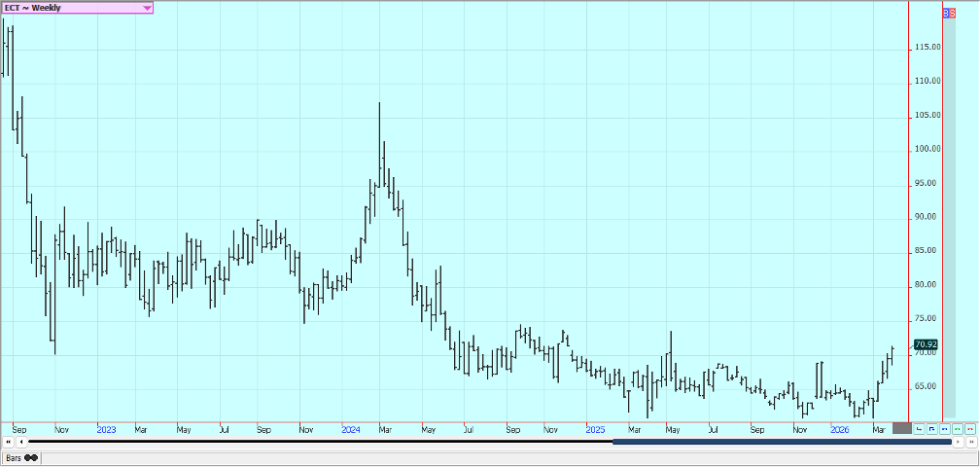The width and height of the screenshot is (980, 467).
Task: Click the blue dash icon in bottom toolbar
Action: (x=945, y=428)
